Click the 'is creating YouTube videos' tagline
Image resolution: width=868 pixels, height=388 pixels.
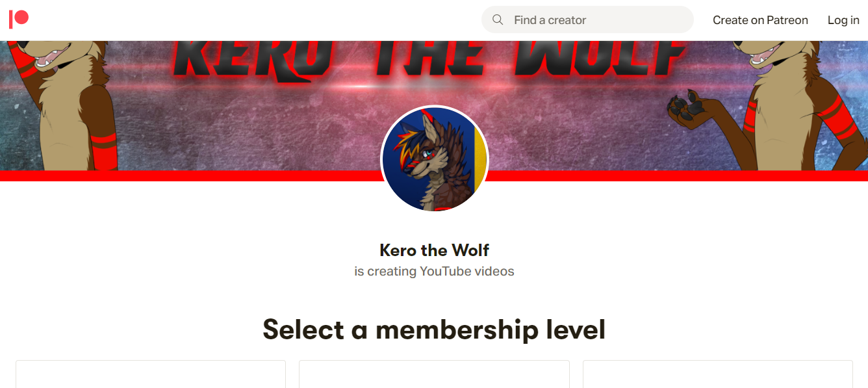(434, 272)
